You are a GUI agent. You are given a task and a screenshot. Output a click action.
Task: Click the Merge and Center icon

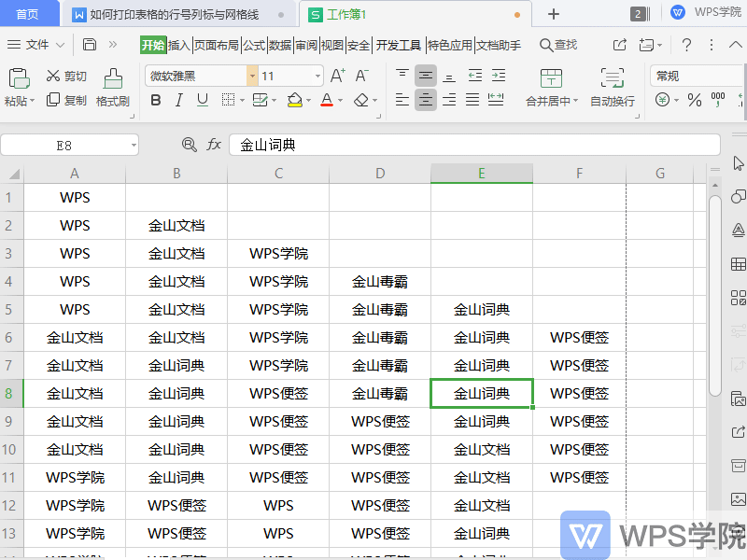(x=551, y=78)
